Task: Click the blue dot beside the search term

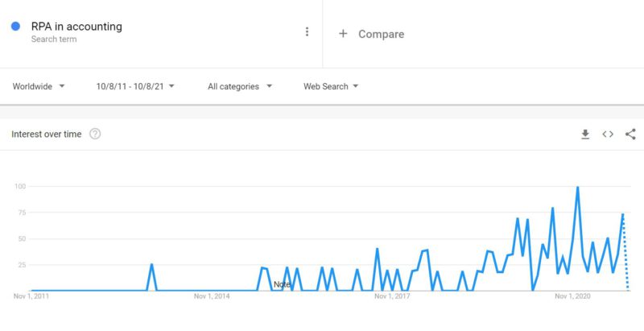Action: (x=16, y=27)
